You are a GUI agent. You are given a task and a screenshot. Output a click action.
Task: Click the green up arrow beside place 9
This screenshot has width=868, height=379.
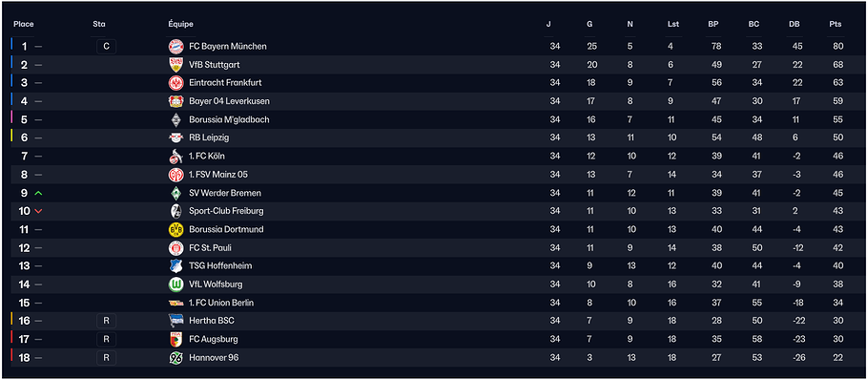pos(38,193)
